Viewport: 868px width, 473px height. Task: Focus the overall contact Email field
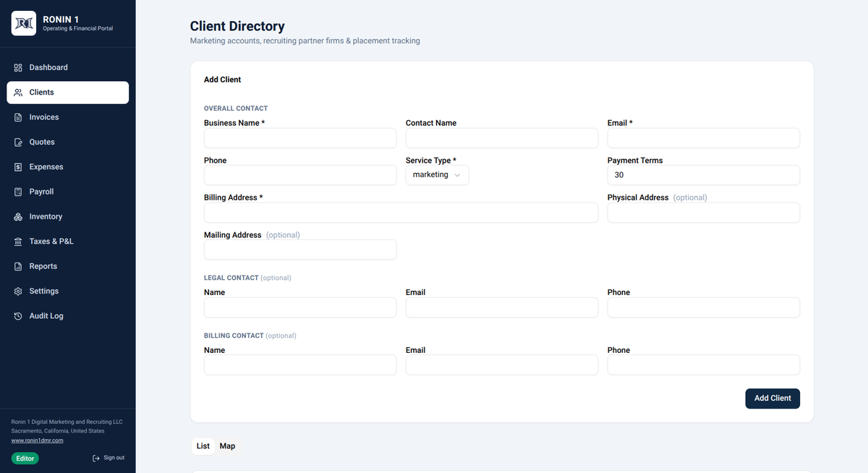(704, 138)
